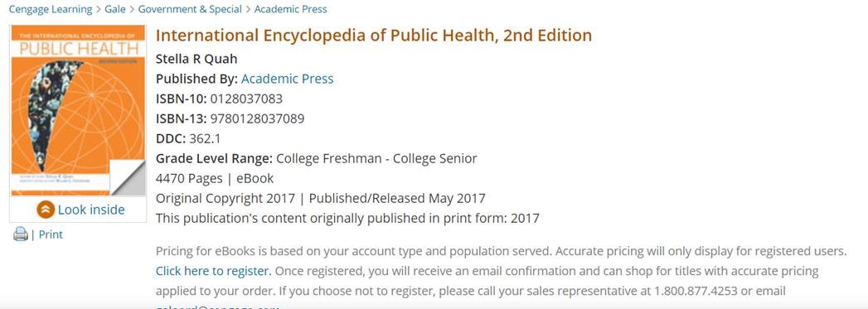Click the ISBN-10 number 0128037083
The image size is (868, 309).
click(246, 99)
